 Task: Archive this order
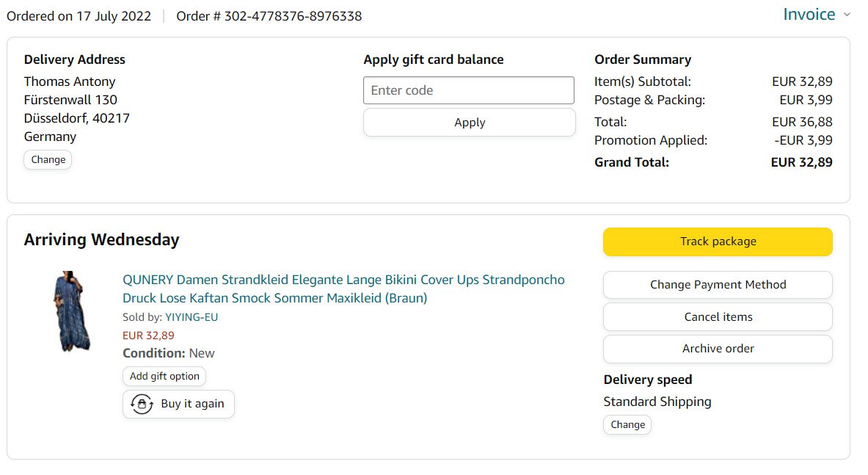[x=718, y=349]
